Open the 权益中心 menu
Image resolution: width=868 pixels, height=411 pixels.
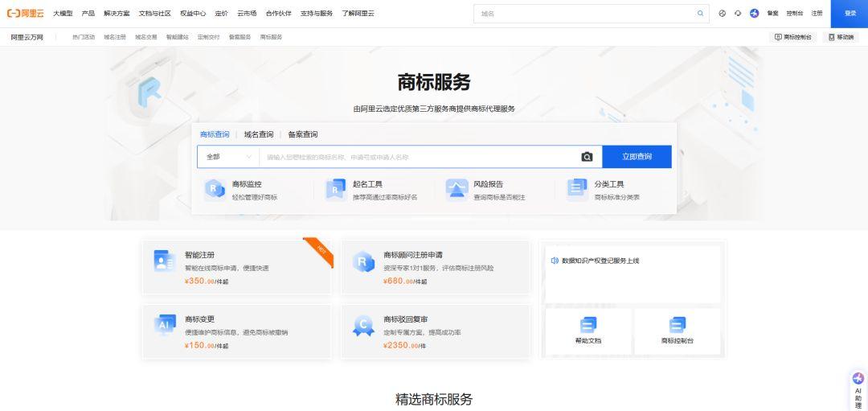(x=193, y=14)
